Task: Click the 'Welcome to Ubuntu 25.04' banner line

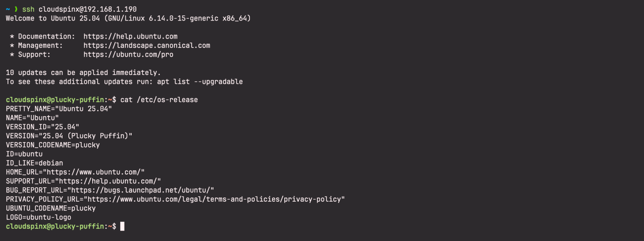Action: 128,18
